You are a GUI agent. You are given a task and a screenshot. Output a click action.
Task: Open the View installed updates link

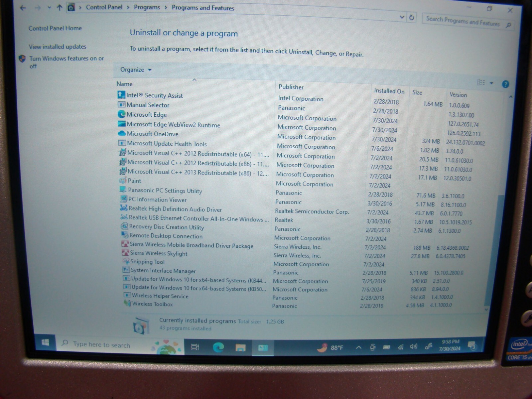coord(58,47)
